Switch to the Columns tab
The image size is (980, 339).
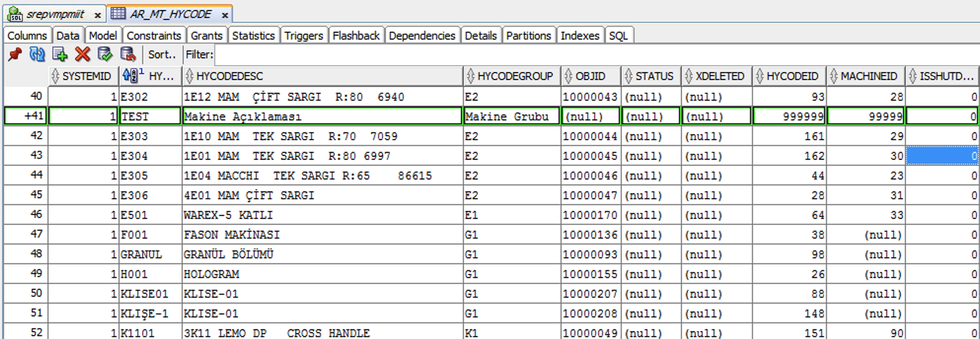(27, 35)
